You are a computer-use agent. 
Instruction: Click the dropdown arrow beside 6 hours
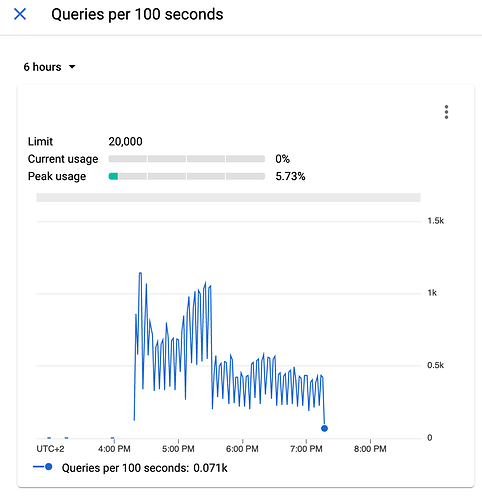72,67
